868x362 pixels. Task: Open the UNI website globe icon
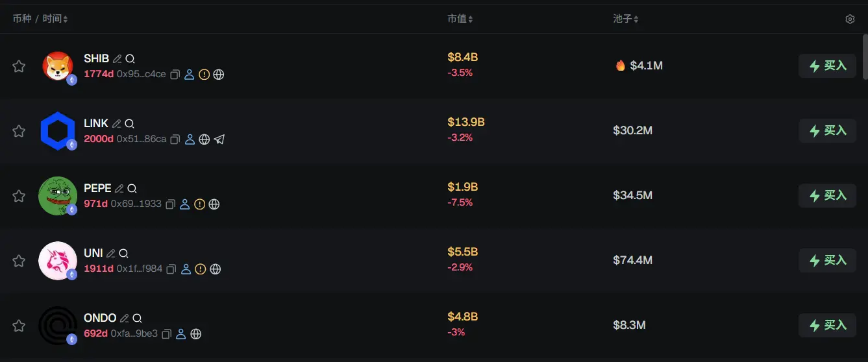point(216,269)
